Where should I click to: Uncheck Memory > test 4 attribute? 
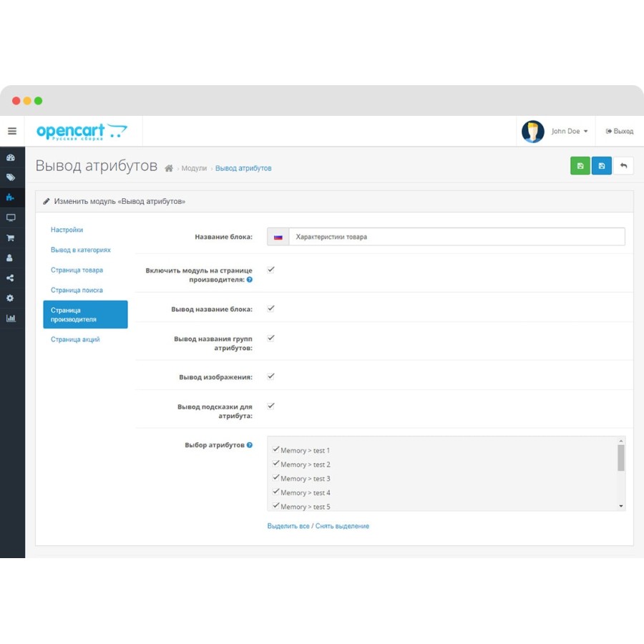point(276,492)
